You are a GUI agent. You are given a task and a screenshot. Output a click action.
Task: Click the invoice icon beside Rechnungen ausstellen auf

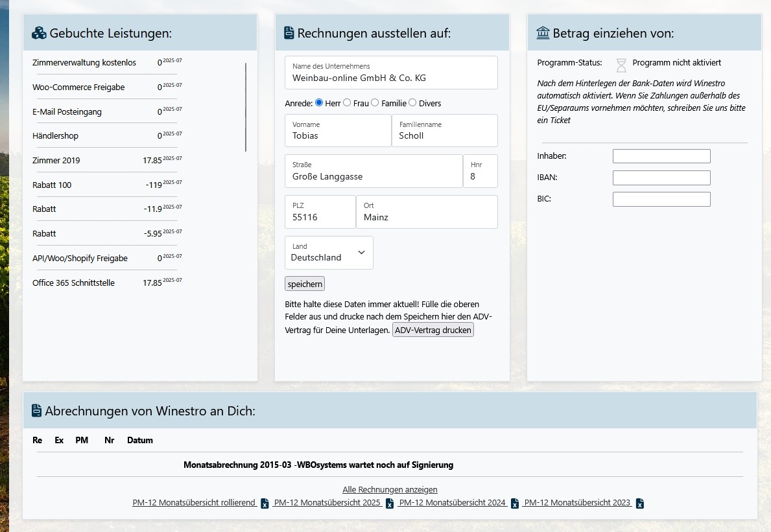289,34
